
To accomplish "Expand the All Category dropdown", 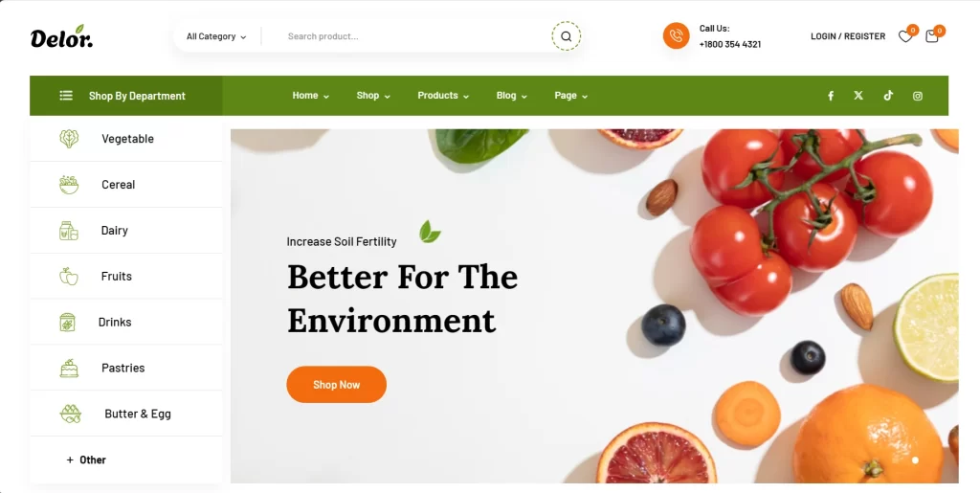I will pyautogui.click(x=216, y=36).
